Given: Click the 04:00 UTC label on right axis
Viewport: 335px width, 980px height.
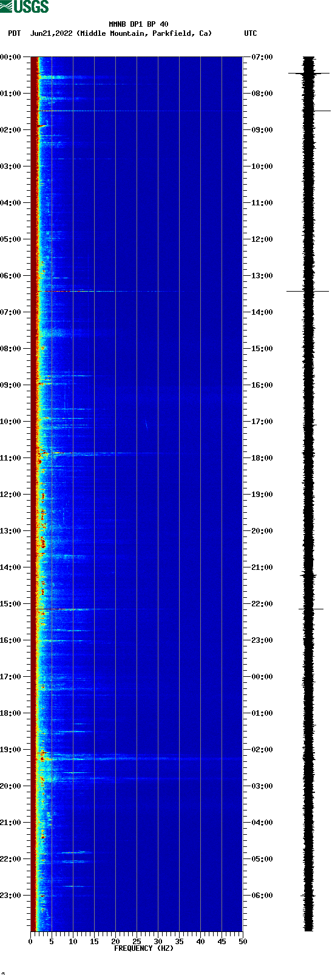Looking at the screenshot, I should pyautogui.click(x=262, y=823).
